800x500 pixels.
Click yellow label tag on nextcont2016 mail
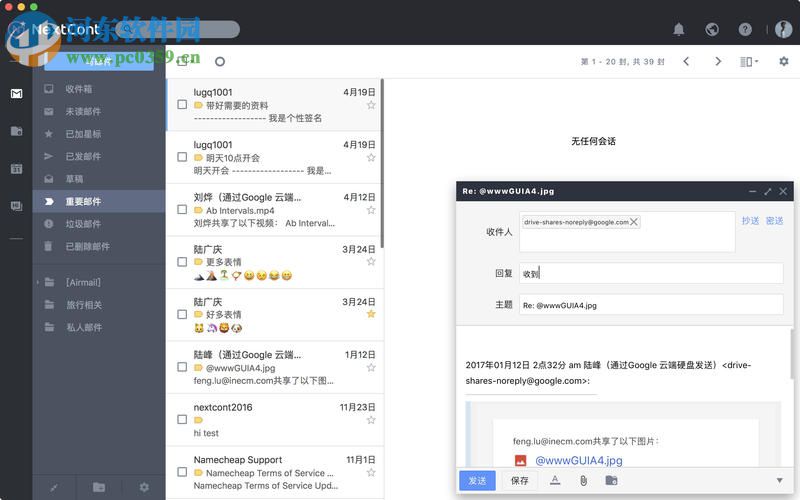(x=198, y=420)
